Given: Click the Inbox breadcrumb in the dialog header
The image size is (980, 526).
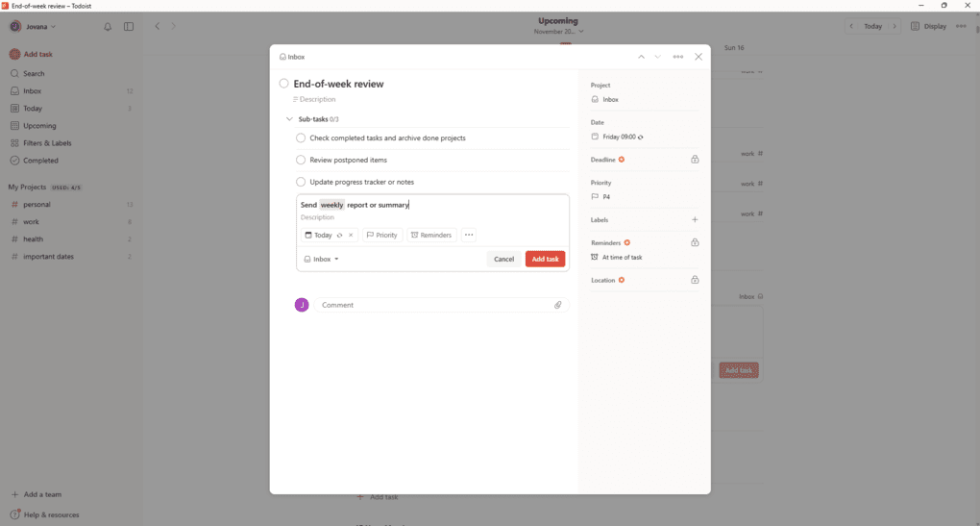Looking at the screenshot, I should (292, 57).
